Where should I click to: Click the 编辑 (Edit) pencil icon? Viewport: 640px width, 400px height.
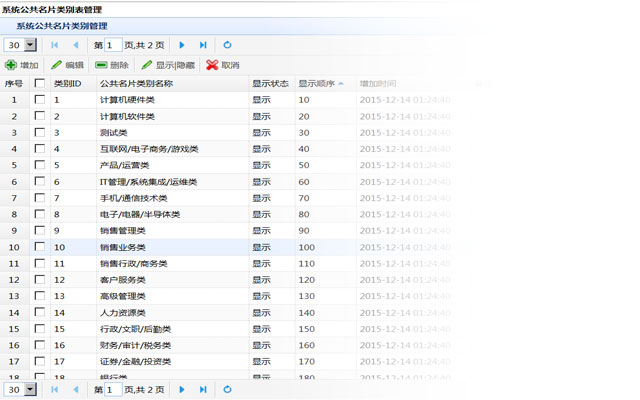click(x=57, y=65)
